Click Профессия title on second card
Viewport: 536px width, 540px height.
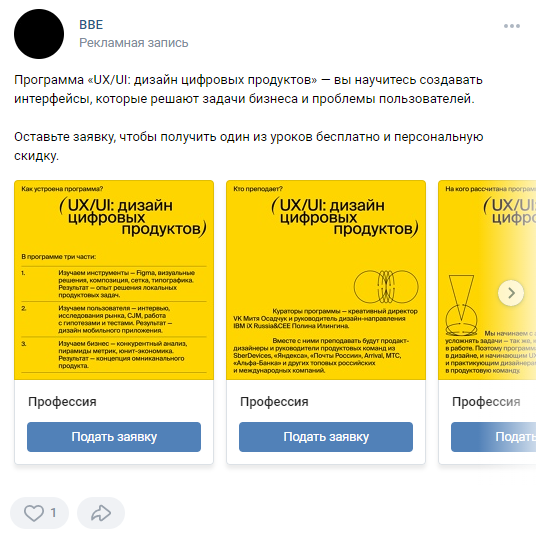point(274,402)
